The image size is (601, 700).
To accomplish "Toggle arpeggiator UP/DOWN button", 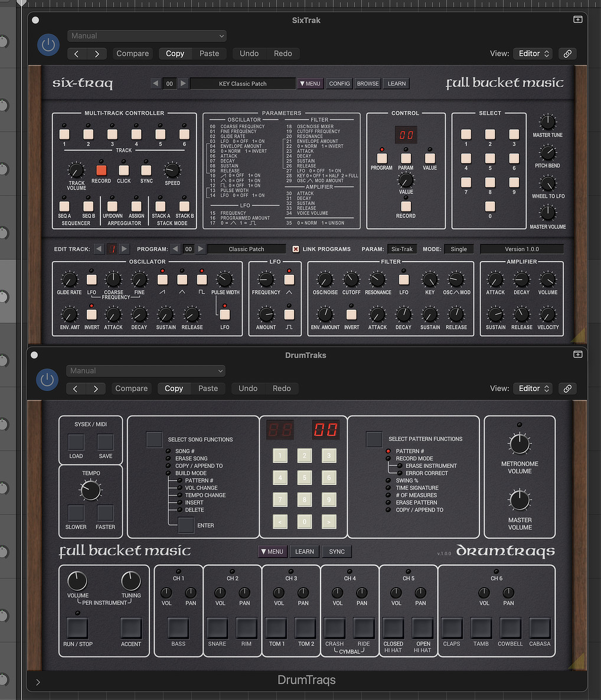I will point(112,206).
